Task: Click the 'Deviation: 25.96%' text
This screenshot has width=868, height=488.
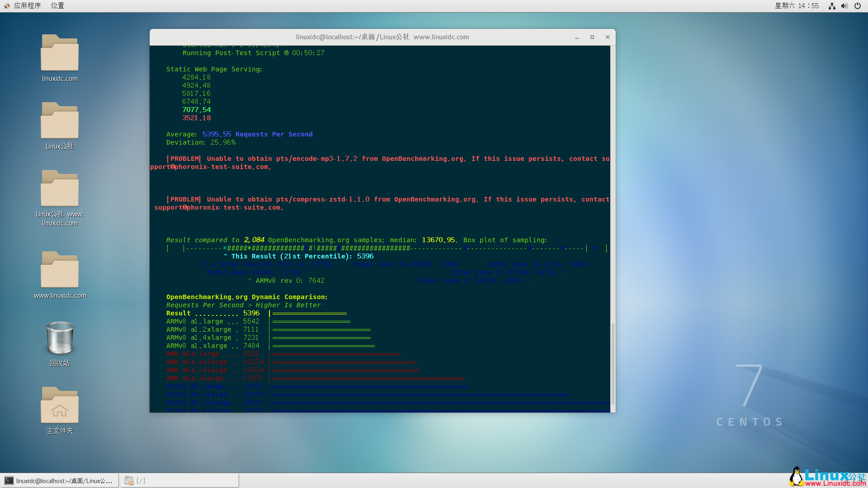Action: (x=201, y=142)
